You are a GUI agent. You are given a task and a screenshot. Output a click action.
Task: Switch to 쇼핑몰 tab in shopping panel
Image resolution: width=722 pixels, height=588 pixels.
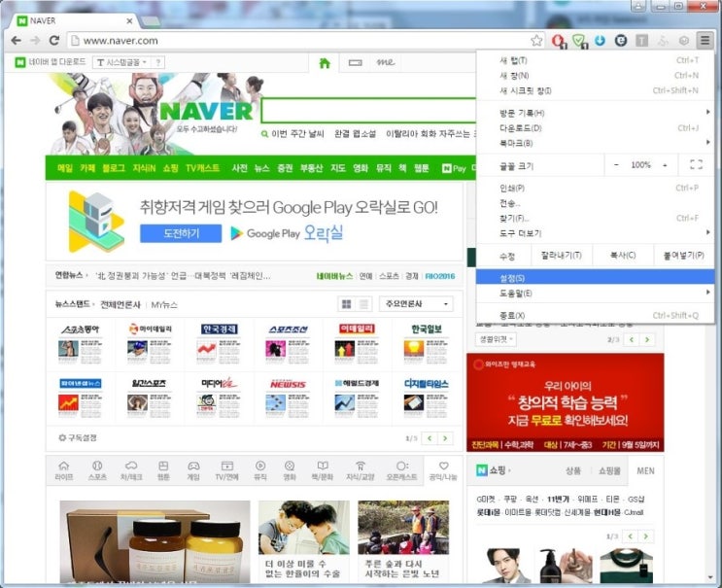pos(609,470)
